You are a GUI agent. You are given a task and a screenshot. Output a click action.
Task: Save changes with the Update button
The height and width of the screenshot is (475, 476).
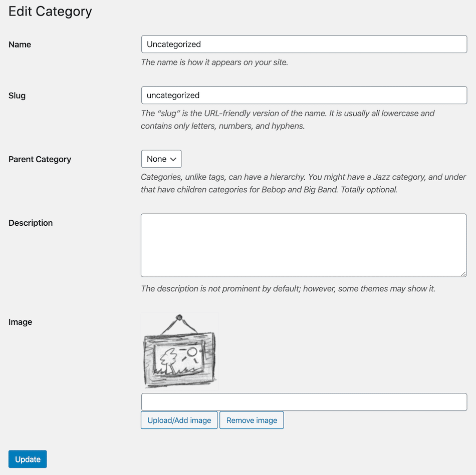click(x=28, y=459)
